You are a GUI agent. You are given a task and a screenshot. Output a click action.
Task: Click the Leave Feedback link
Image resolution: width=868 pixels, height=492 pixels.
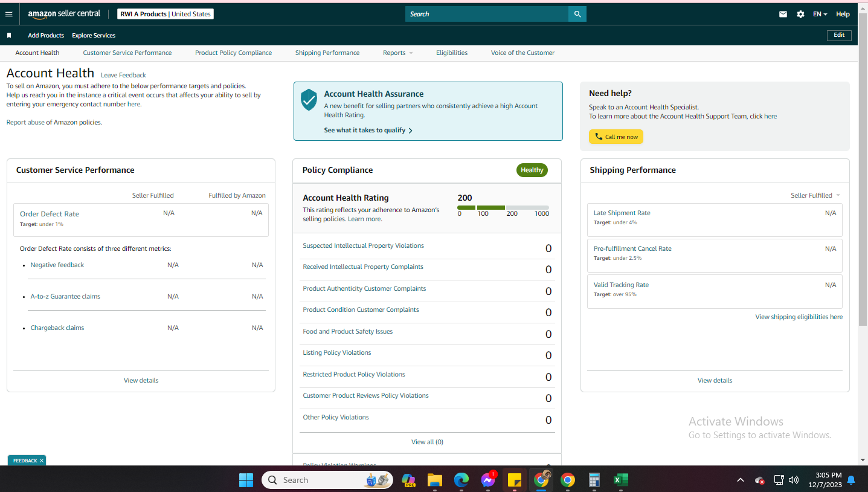123,75
